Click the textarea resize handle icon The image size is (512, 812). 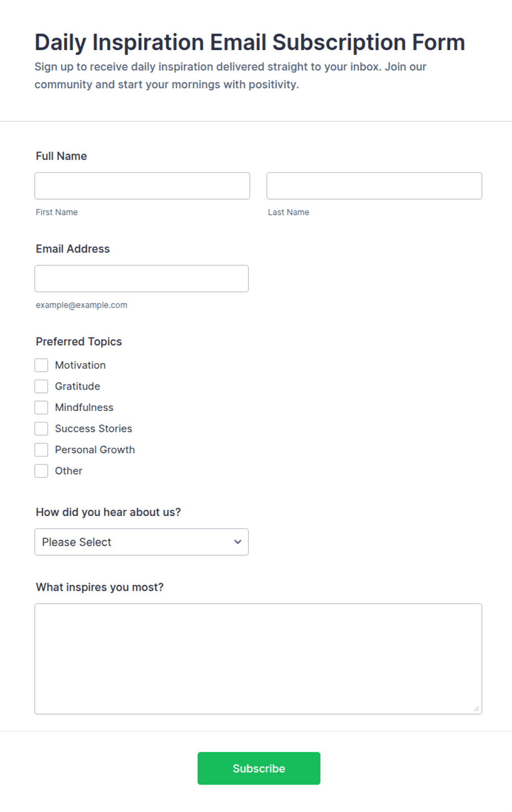476,709
